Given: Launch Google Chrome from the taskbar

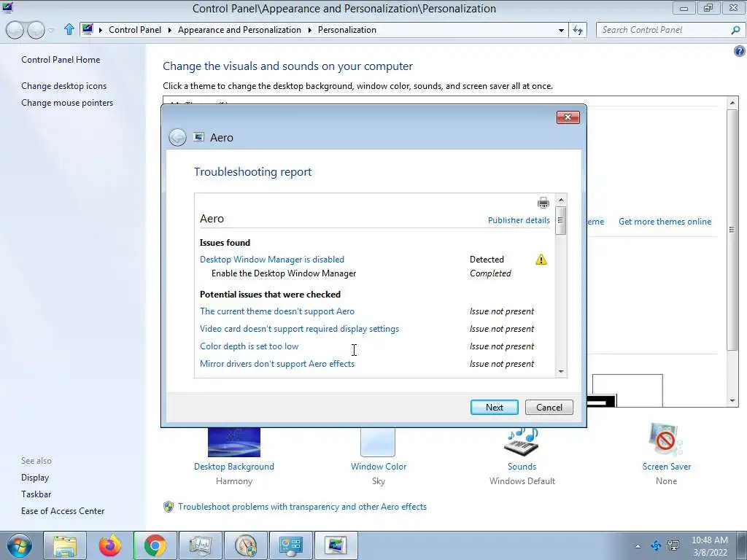Looking at the screenshot, I should tap(155, 545).
